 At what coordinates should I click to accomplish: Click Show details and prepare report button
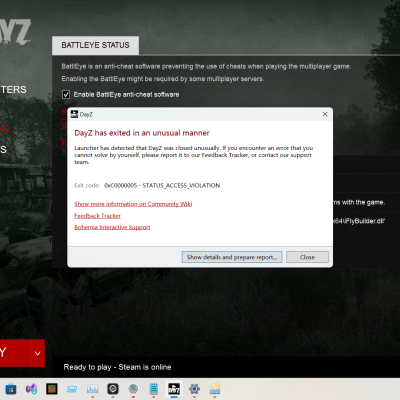(232, 257)
